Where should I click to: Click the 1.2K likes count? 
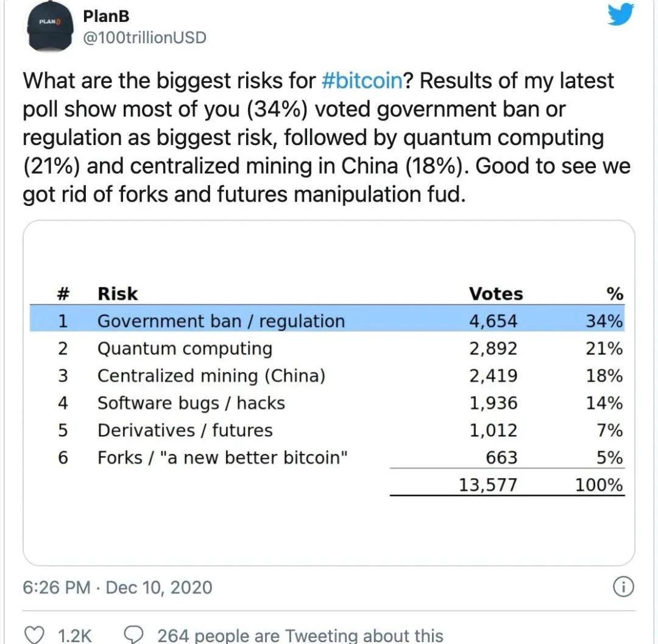coord(74,635)
